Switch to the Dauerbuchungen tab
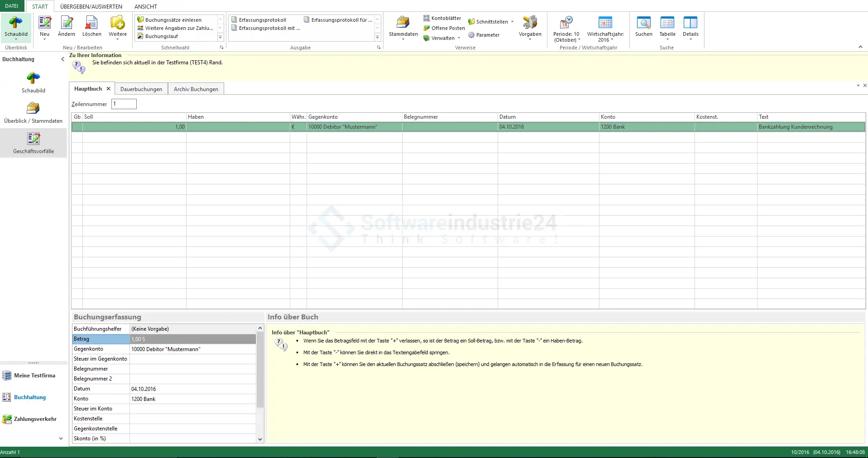 click(141, 89)
